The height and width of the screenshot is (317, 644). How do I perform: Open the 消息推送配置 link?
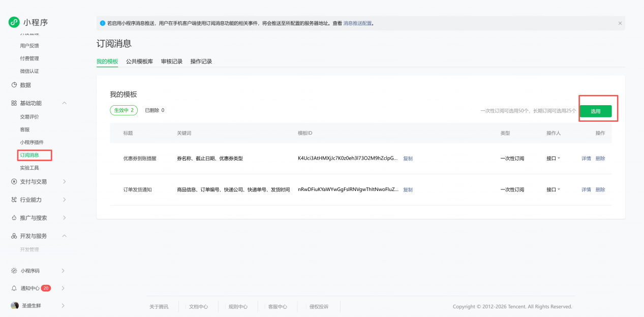[357, 23]
